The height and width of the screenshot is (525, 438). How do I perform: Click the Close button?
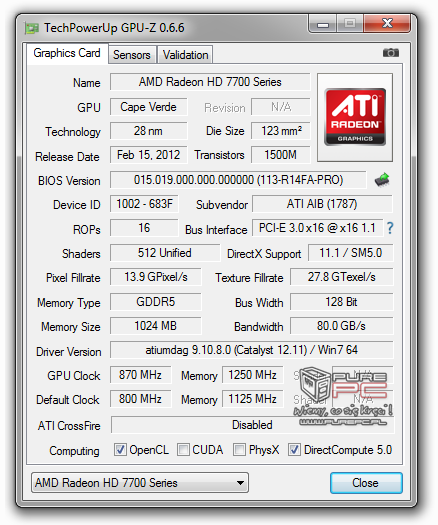click(366, 483)
